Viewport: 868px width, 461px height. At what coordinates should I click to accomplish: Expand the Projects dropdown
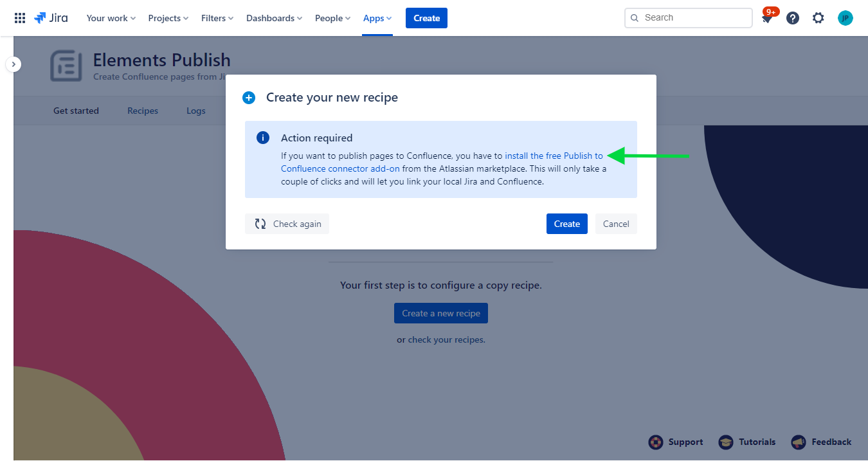[x=168, y=18]
